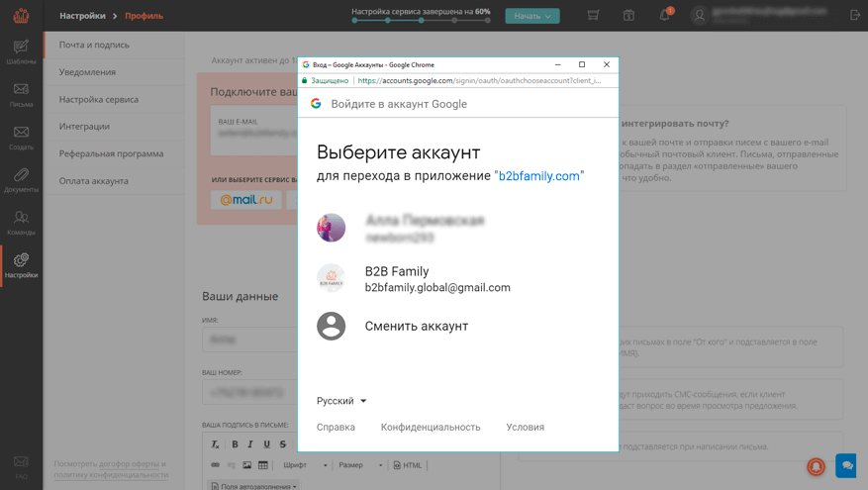Click the Настройки breadcrumb
This screenshot has width=868, height=490.
(82, 16)
